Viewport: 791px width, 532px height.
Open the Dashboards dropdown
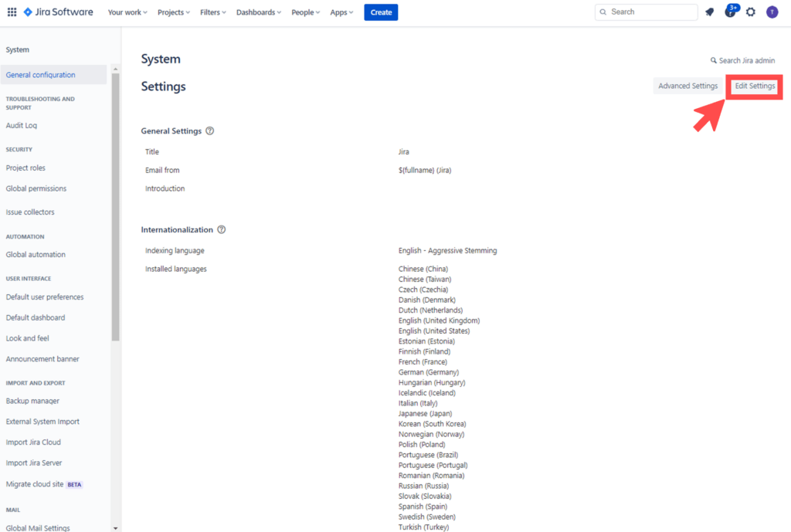click(x=259, y=12)
